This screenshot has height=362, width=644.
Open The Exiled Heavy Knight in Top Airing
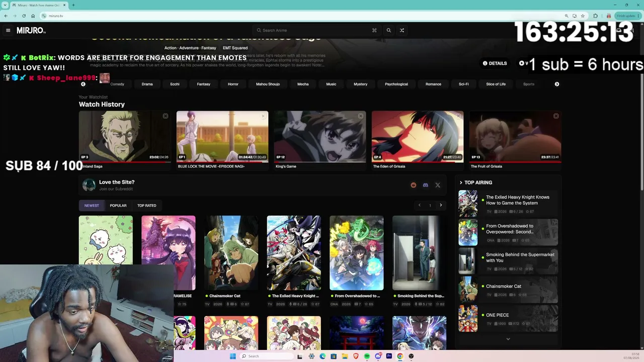pyautogui.click(x=508, y=203)
